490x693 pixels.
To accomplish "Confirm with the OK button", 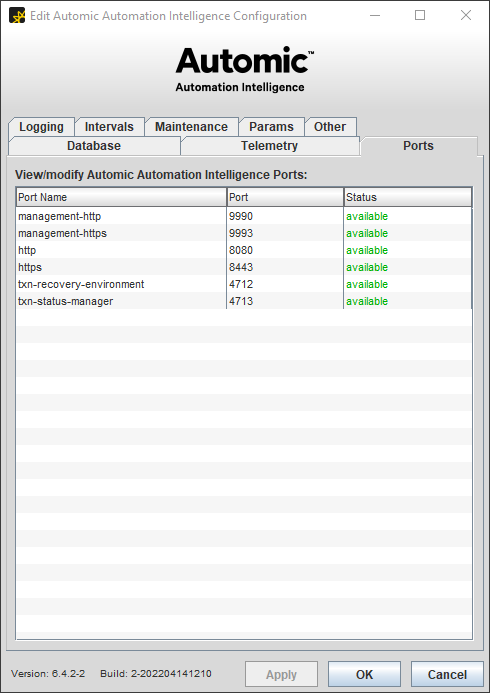I will coord(365,674).
